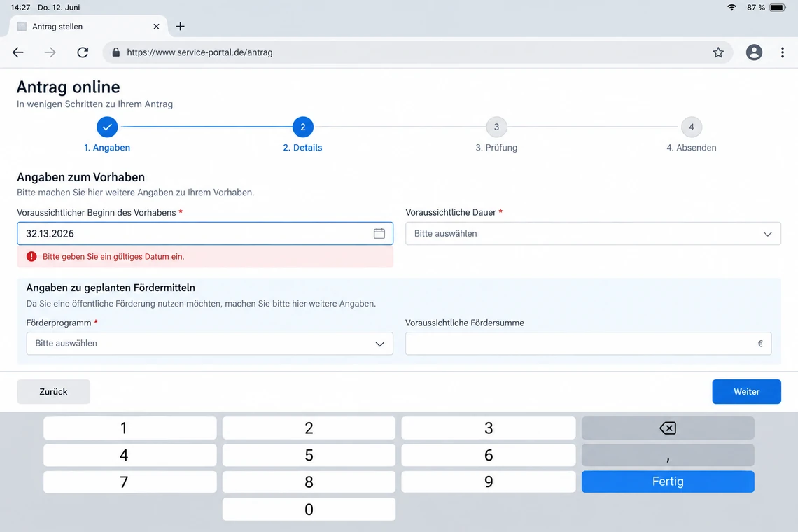Bookmark the page with the star icon
The width and height of the screenshot is (798, 532).
point(718,52)
